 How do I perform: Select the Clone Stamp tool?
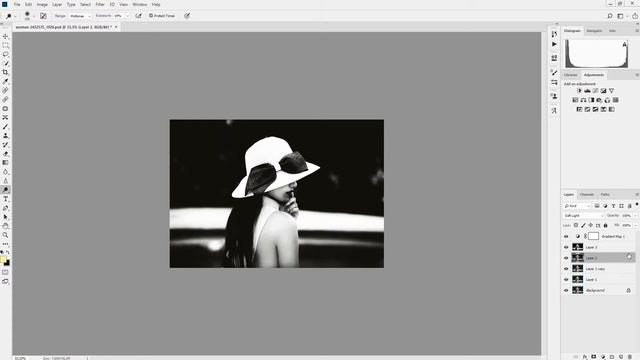5,136
